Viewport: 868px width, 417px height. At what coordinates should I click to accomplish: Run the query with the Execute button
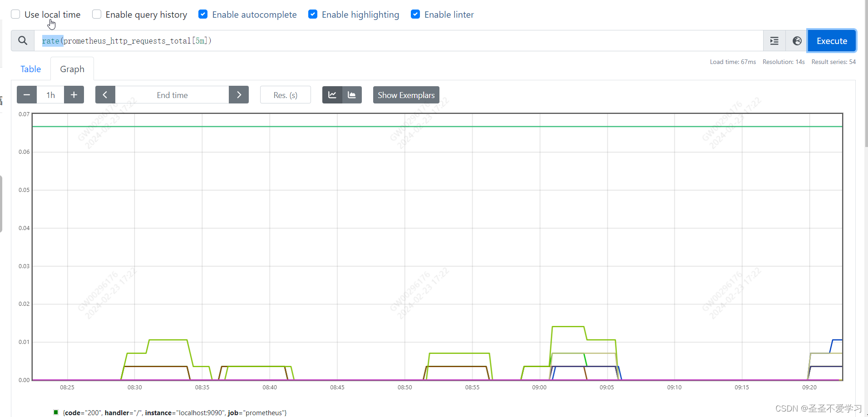(832, 41)
